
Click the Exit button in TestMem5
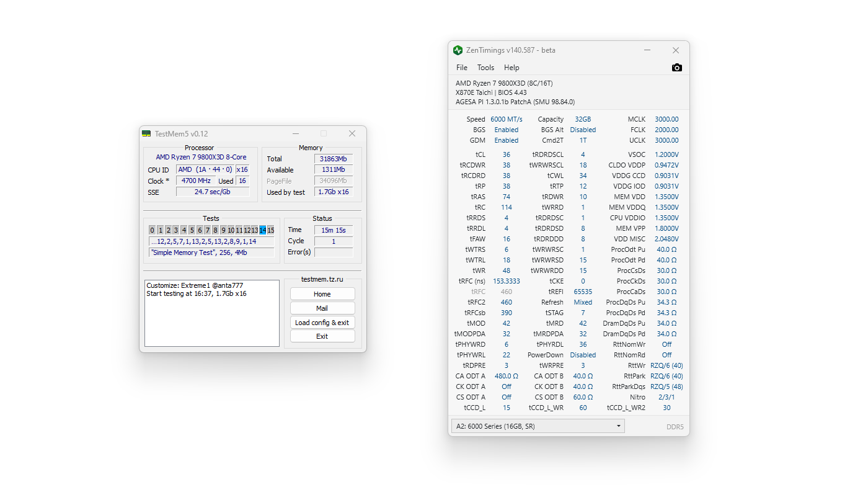[322, 336]
